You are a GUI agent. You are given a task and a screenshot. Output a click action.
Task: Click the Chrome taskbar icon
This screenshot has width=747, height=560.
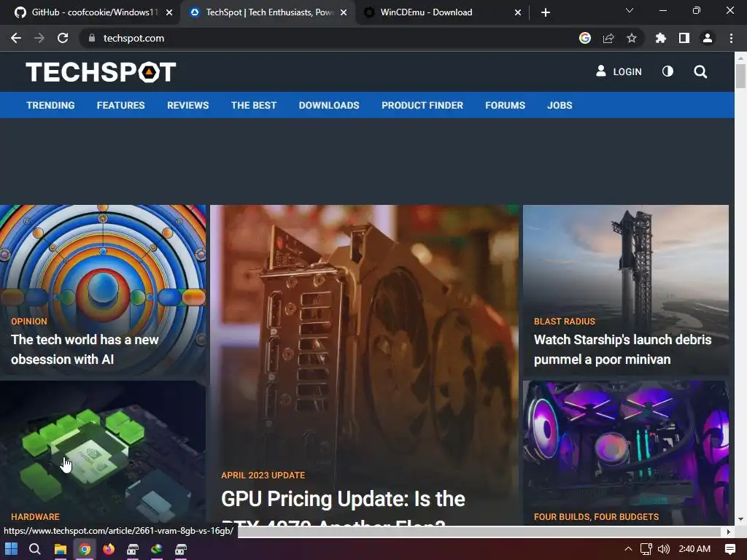[x=85, y=549]
